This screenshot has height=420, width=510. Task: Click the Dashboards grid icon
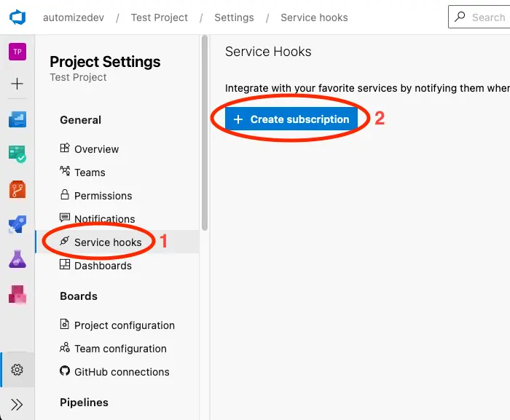pyautogui.click(x=65, y=264)
